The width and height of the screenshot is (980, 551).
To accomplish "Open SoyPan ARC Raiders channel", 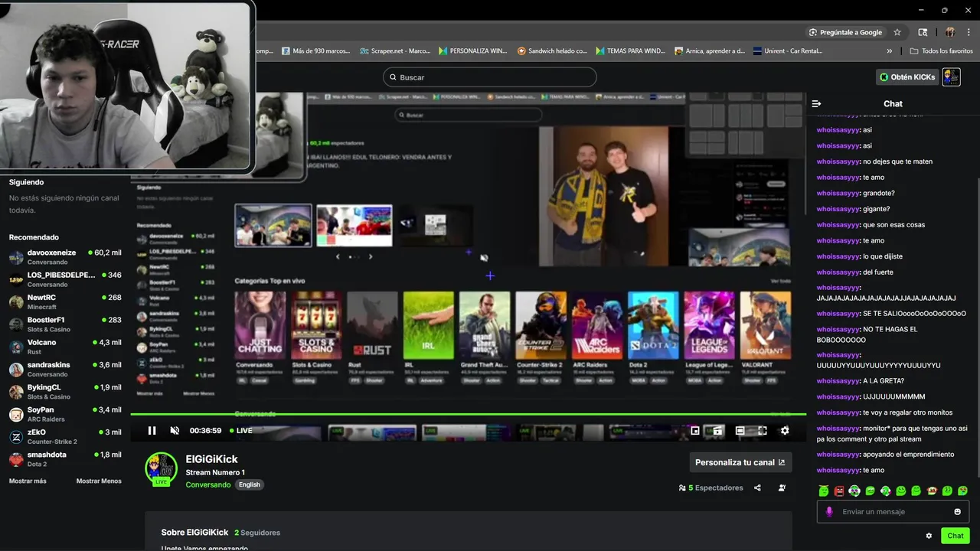I will (x=65, y=414).
